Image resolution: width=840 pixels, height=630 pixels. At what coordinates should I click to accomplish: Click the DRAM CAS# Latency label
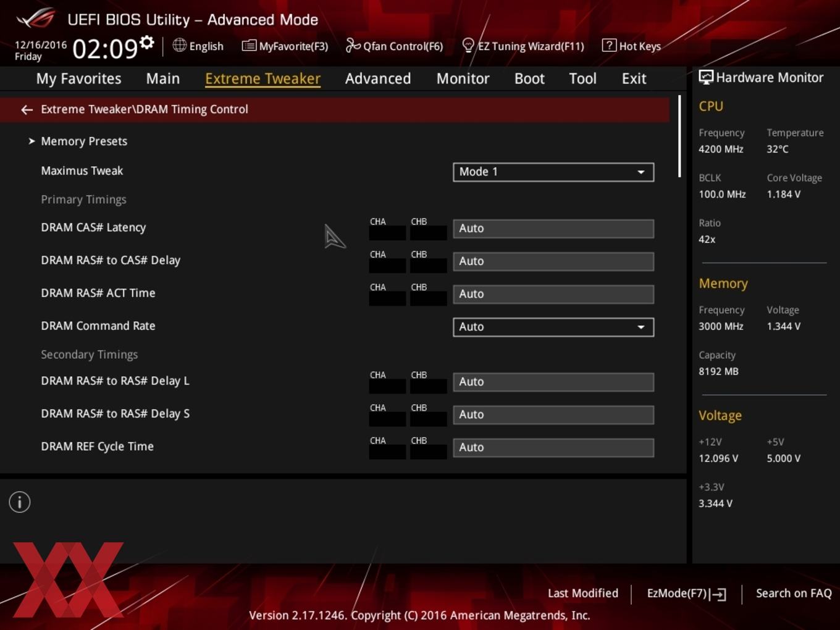(93, 228)
